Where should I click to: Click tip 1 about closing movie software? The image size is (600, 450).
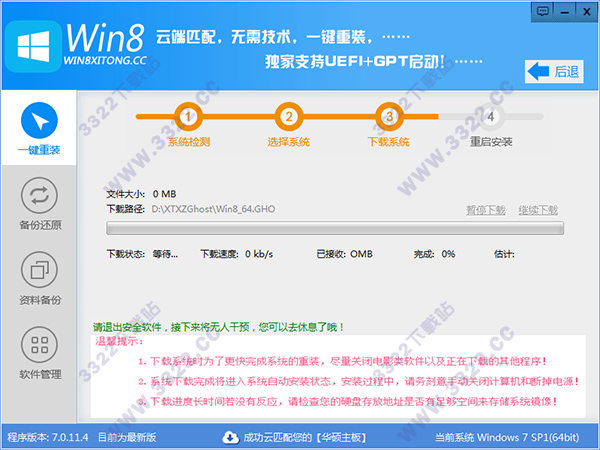[x=343, y=361]
